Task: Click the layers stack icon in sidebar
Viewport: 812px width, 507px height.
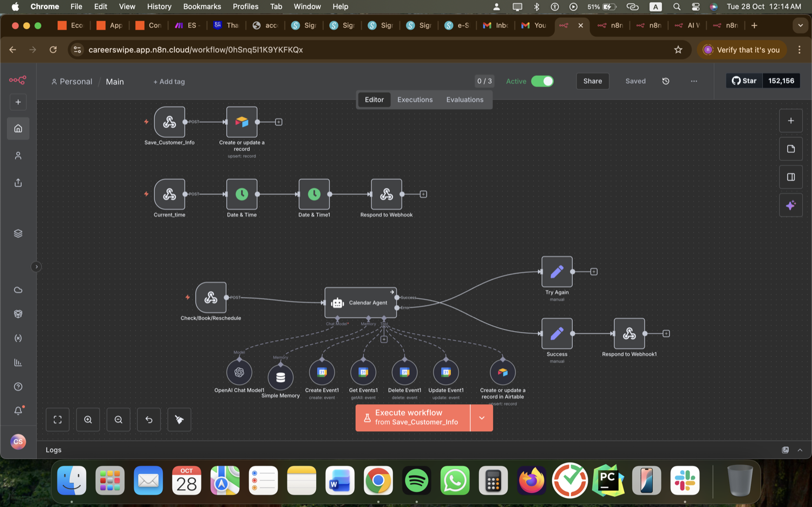Action: point(18,233)
